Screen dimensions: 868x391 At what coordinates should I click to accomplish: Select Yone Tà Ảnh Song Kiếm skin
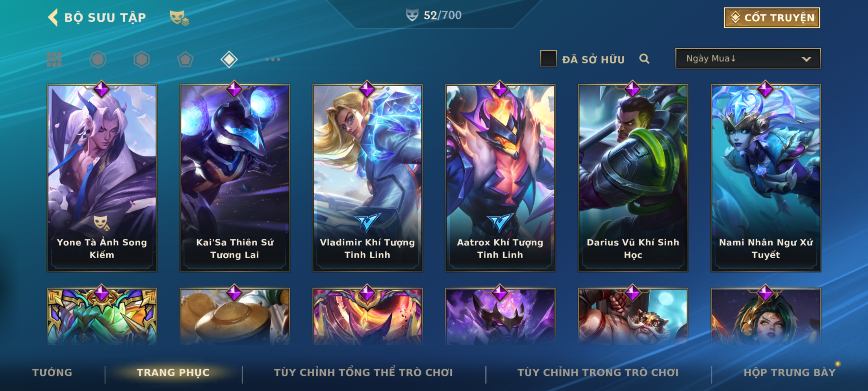tap(102, 178)
